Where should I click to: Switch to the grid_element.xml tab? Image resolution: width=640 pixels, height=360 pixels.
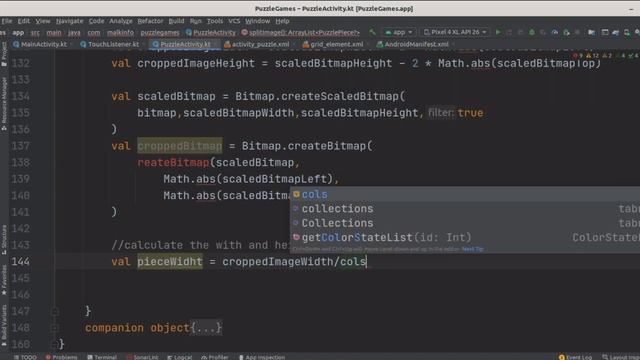click(x=336, y=44)
